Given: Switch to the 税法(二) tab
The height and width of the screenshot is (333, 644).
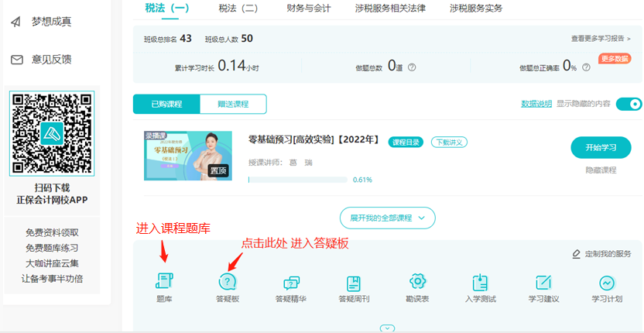Looking at the screenshot, I should 238,9.
